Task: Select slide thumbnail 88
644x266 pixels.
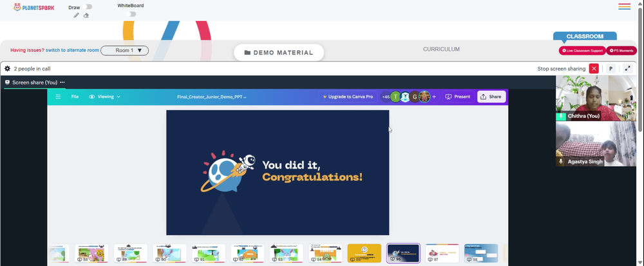Action: point(91,253)
